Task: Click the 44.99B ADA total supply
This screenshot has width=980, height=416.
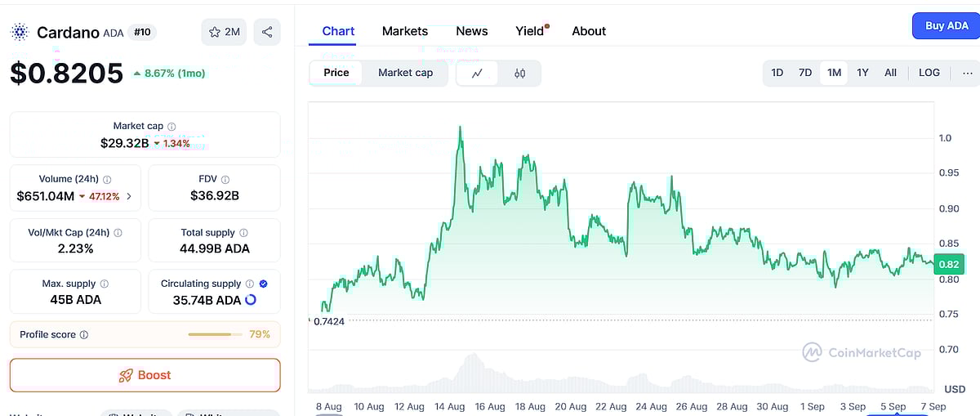Action: coord(215,248)
